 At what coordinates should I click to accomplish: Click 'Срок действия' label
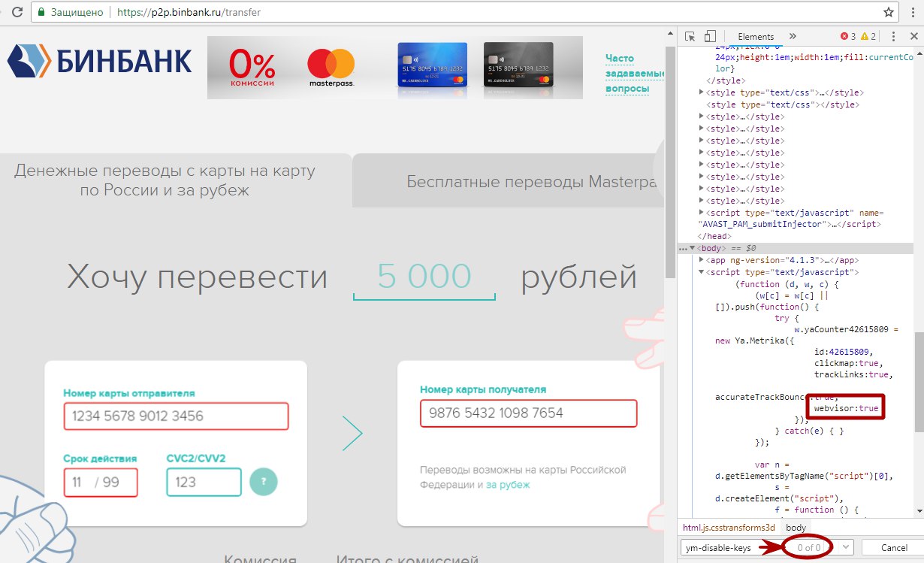(100, 458)
